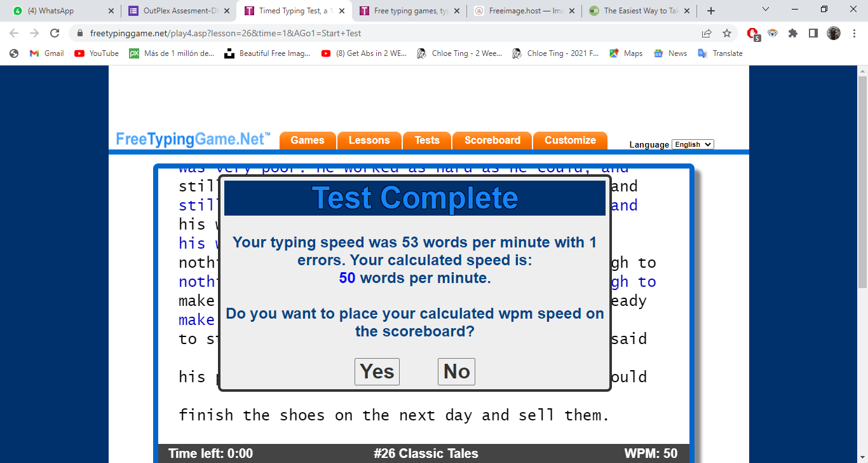Viewport: 868px width, 463px height.
Task: Reload the typing test page
Action: pyautogui.click(x=55, y=33)
